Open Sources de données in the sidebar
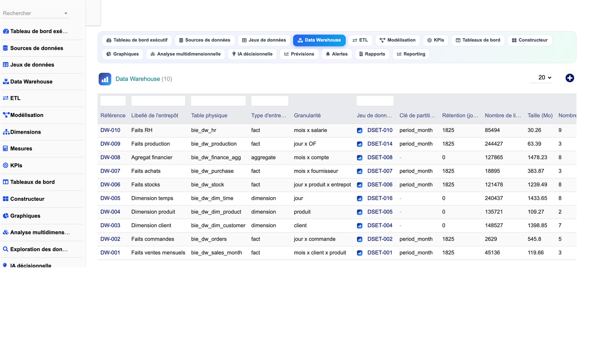Viewport: 589px width, 364px height. [42, 48]
